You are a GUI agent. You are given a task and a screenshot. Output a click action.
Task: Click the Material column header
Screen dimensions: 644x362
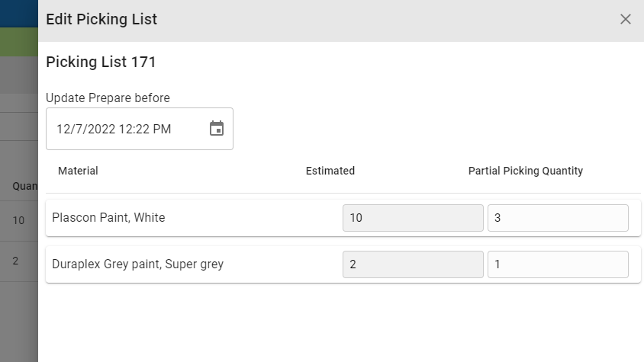click(x=78, y=171)
